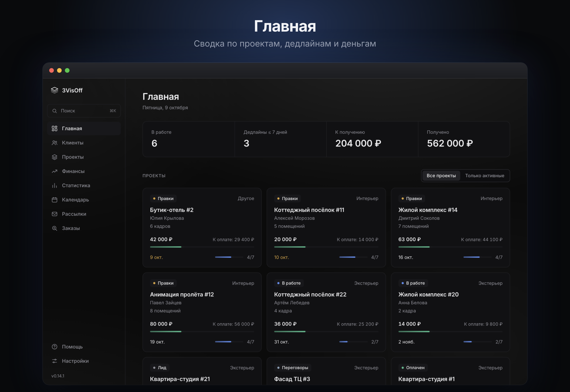Switch to Все проекты filter
Viewport: 570px width, 392px height.
(x=441, y=176)
